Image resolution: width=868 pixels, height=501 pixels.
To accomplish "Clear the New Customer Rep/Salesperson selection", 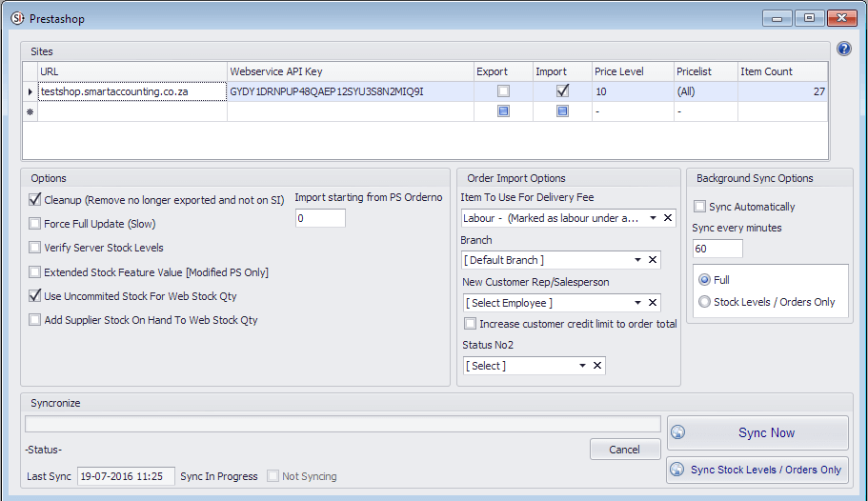I will pyautogui.click(x=653, y=303).
